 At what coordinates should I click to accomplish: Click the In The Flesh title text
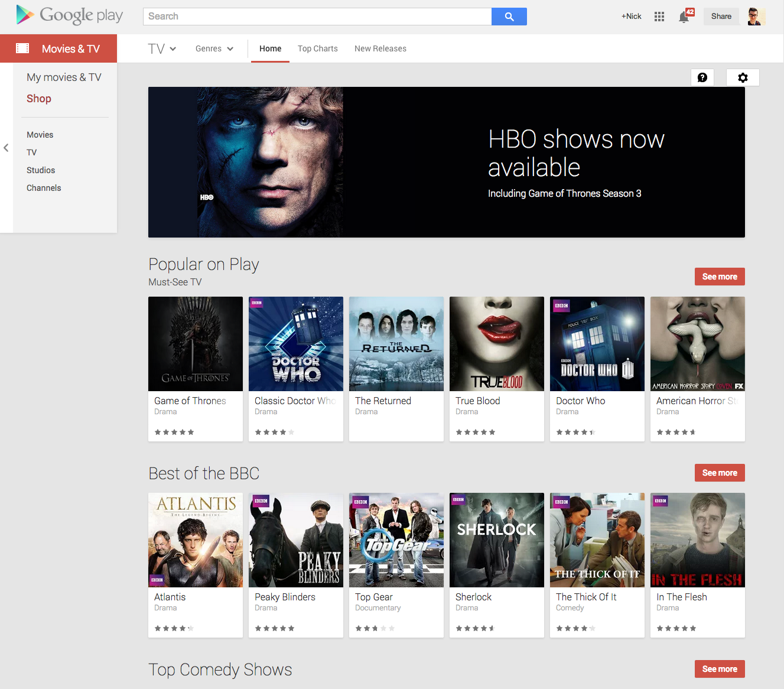[x=682, y=597]
